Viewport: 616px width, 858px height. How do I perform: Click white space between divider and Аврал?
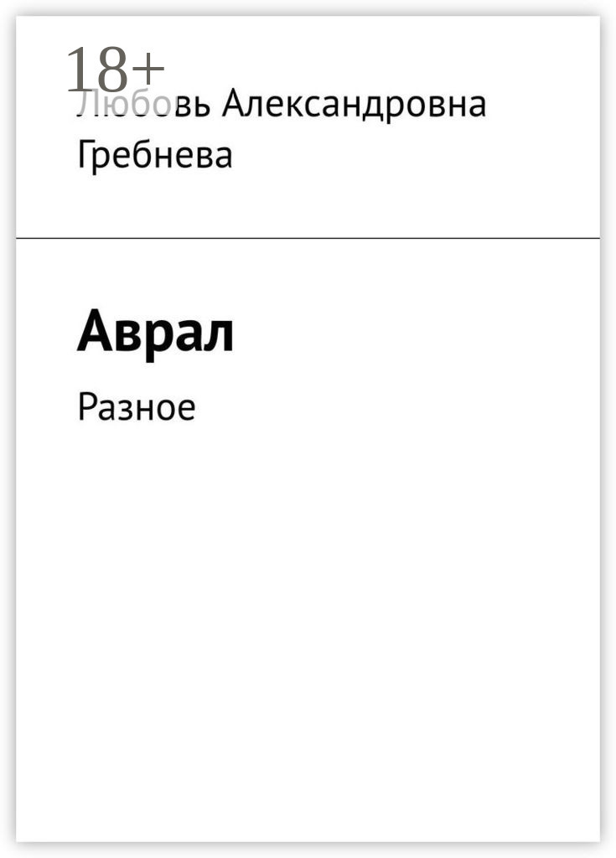coord(308,272)
